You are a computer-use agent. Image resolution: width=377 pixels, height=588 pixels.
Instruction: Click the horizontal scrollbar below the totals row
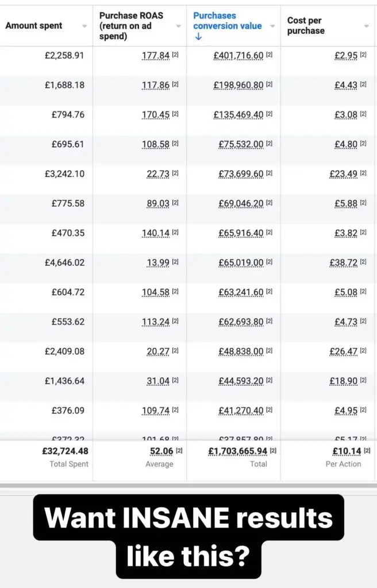tap(188, 486)
